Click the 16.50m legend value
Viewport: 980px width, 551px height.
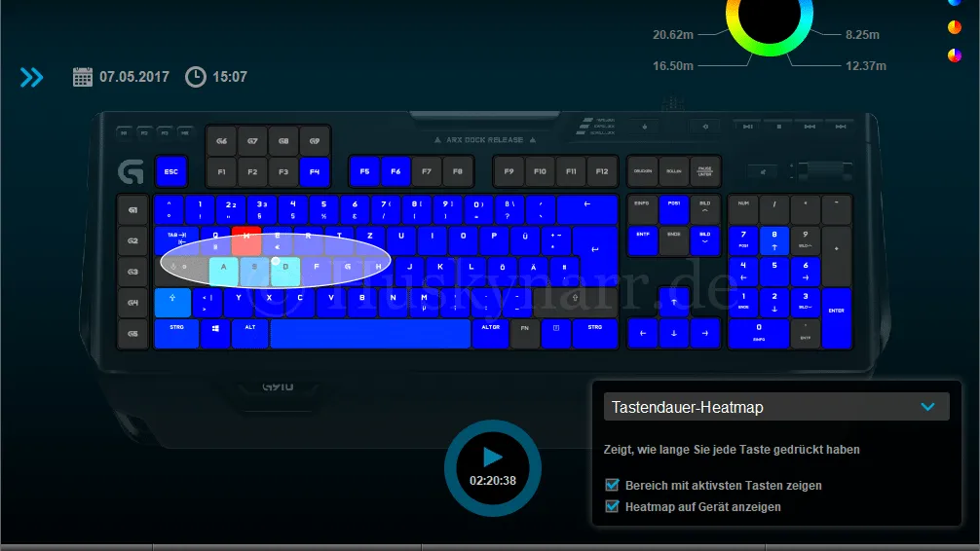673,65
